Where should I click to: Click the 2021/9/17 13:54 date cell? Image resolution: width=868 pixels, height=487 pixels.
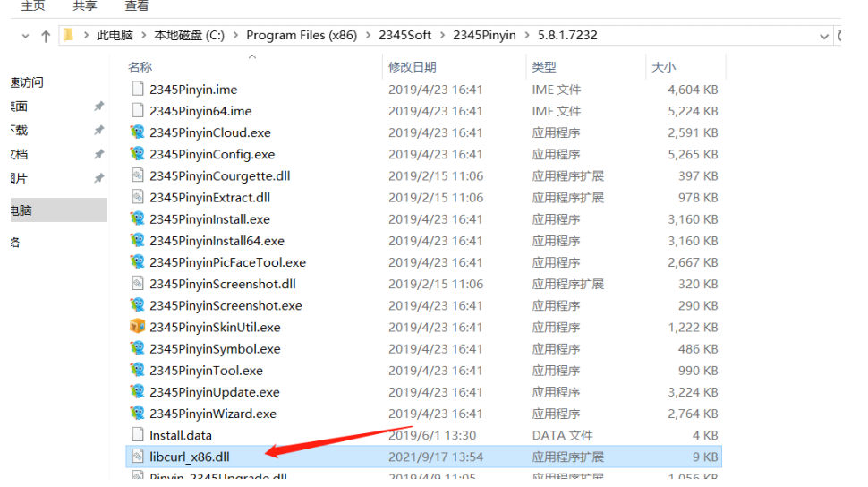coord(436,457)
